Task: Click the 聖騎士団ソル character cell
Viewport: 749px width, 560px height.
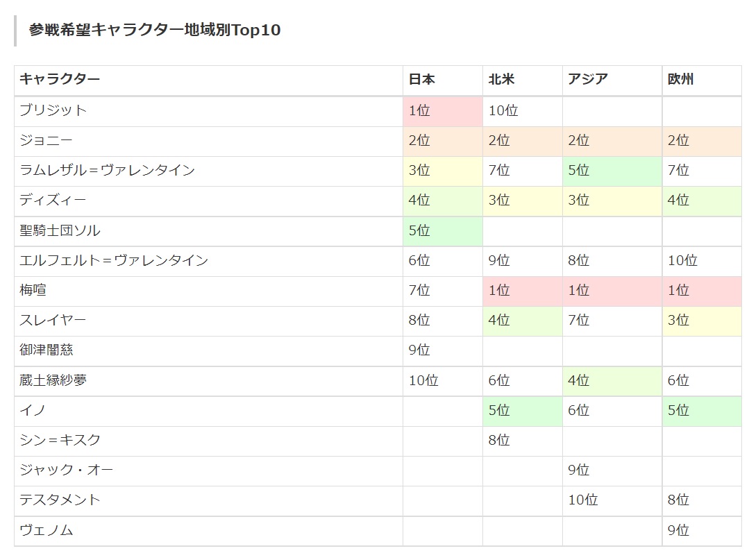Action: pos(60,230)
